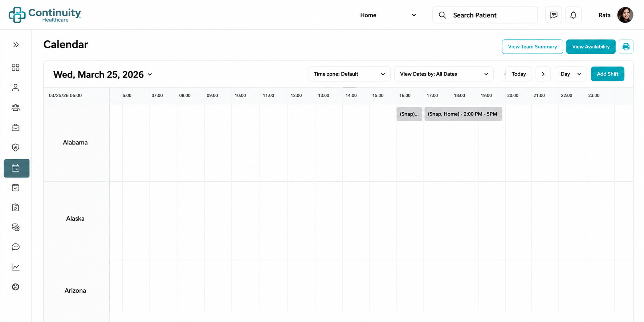644x322 pixels.
Task: Click the 20:00 time column header
Action: coord(513,95)
